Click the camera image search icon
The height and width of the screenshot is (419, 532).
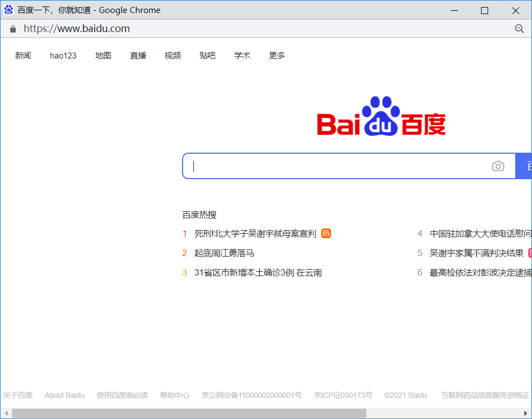click(498, 166)
